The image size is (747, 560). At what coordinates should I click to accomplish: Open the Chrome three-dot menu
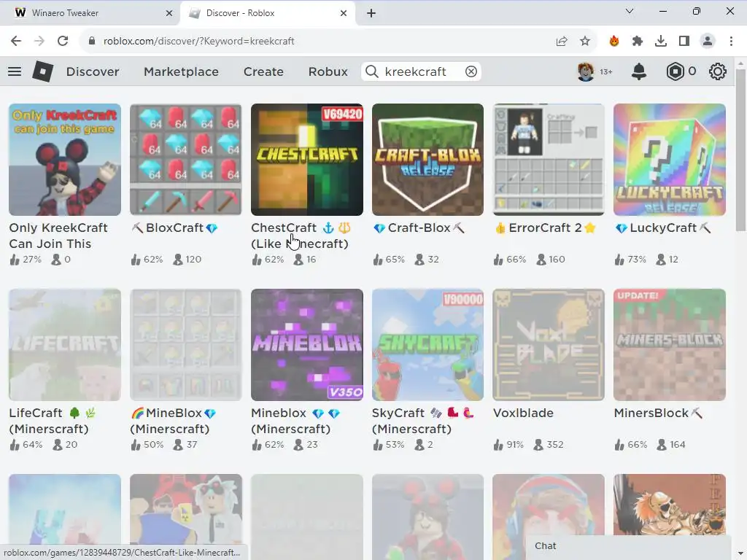(x=731, y=41)
